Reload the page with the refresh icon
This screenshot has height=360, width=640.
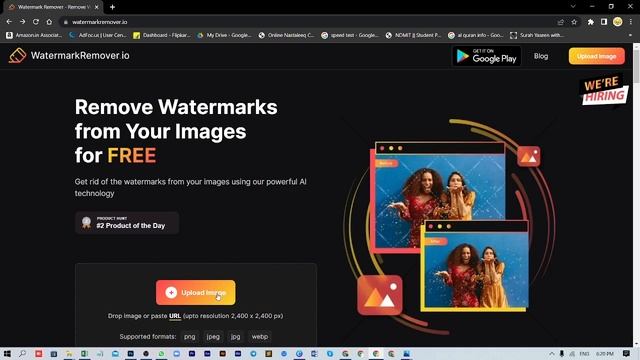pyautogui.click(x=36, y=22)
